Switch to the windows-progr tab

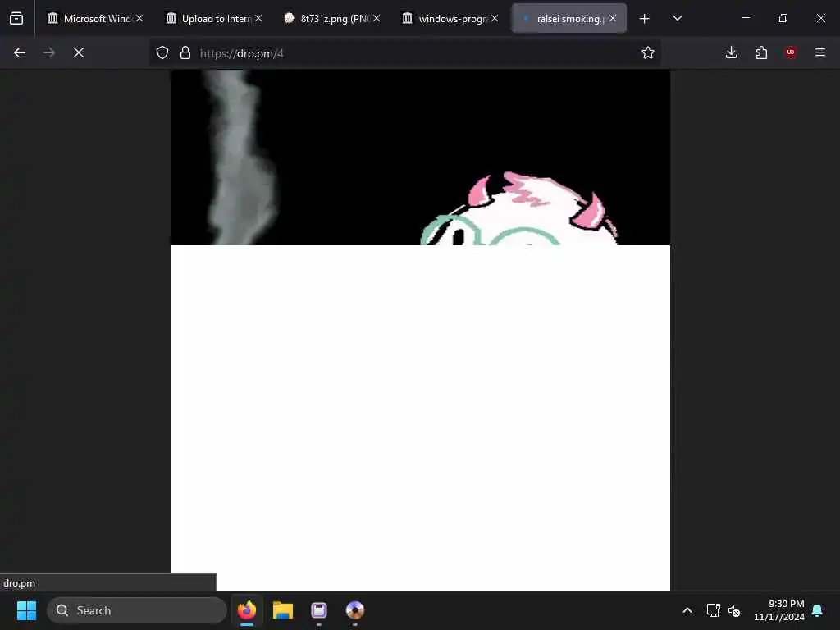pyautogui.click(x=451, y=19)
